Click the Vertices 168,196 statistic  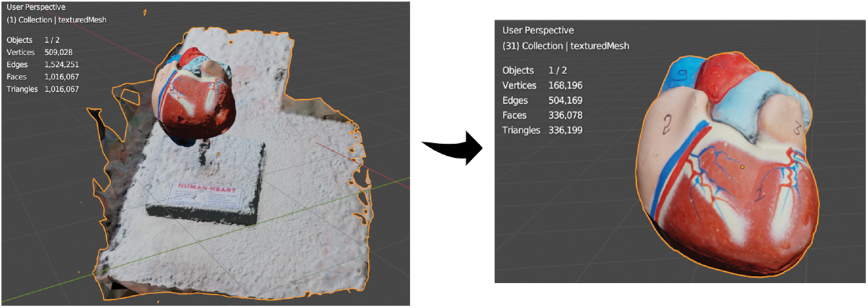pyautogui.click(x=542, y=85)
